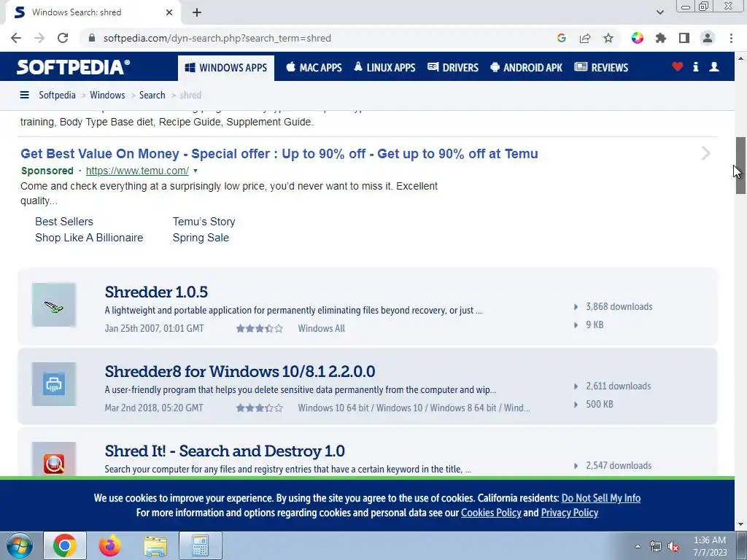Reload the page with refresh icon
This screenshot has width=747, height=560.
tap(63, 38)
